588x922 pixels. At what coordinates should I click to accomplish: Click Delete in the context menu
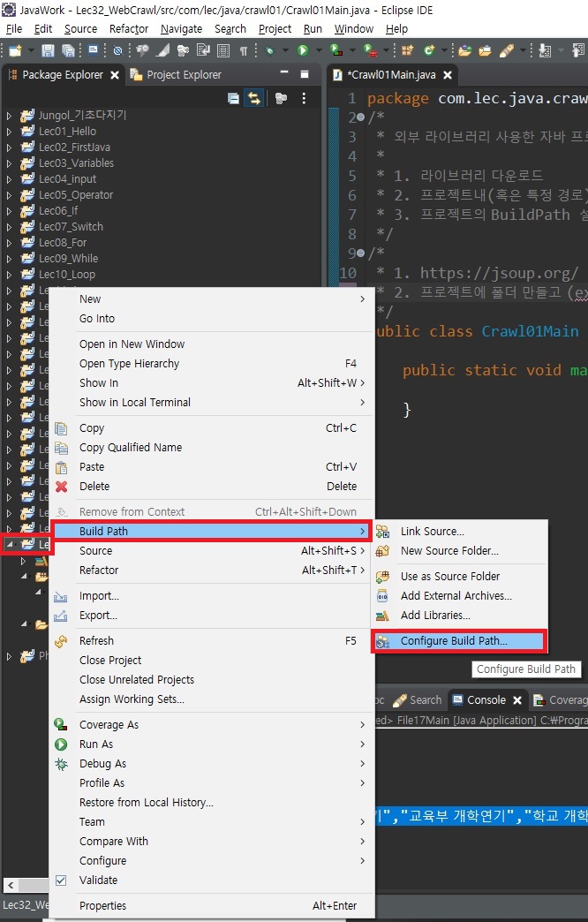(x=211, y=487)
